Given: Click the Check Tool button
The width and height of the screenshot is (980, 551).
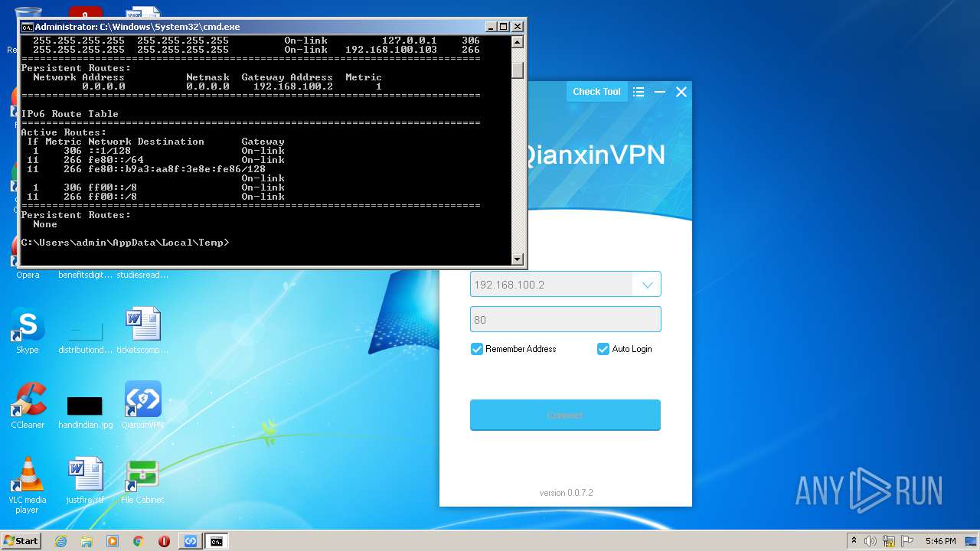Looking at the screenshot, I should click(x=596, y=92).
